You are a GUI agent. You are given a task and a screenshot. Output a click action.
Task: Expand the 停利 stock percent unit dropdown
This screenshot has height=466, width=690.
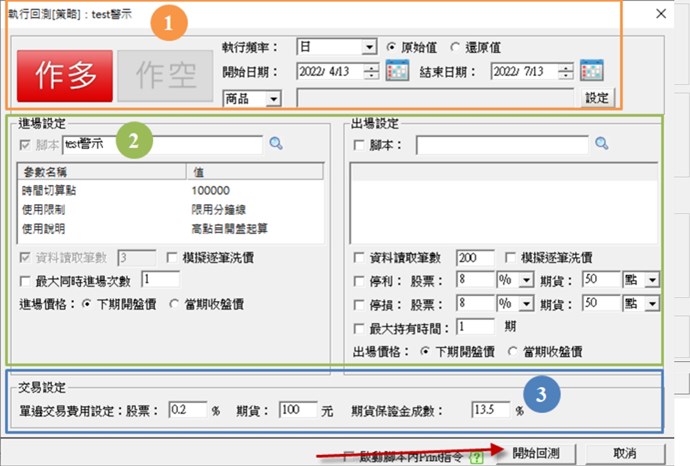tap(529, 280)
